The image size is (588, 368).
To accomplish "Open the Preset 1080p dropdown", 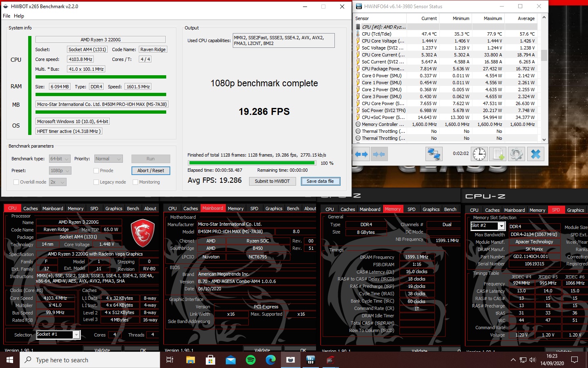I will coord(60,171).
